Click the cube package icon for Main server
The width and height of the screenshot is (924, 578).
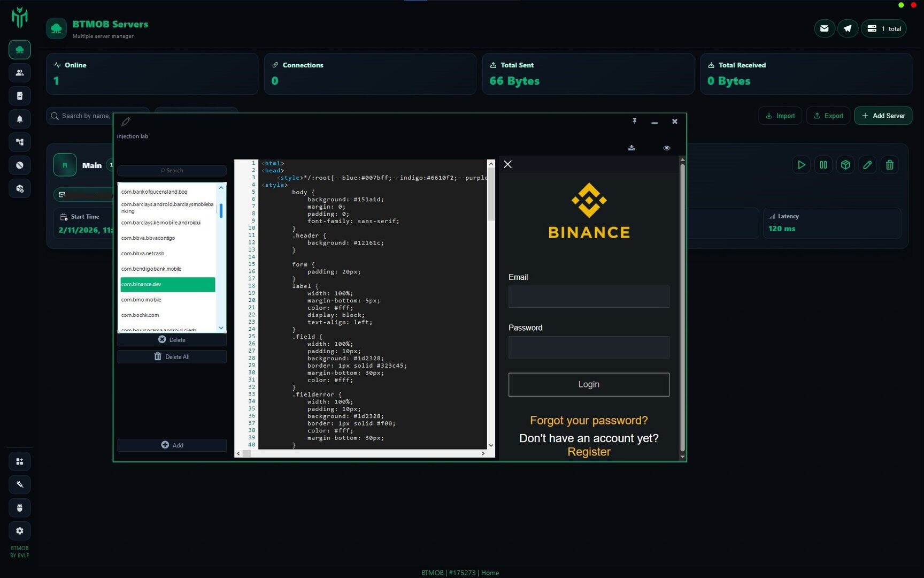tap(845, 165)
